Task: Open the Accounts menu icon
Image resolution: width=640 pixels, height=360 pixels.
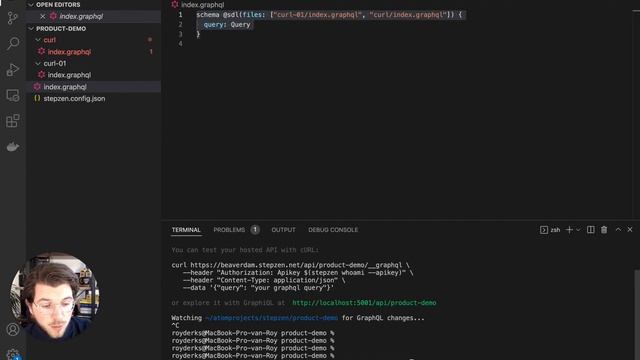Action: pyautogui.click(x=13, y=329)
